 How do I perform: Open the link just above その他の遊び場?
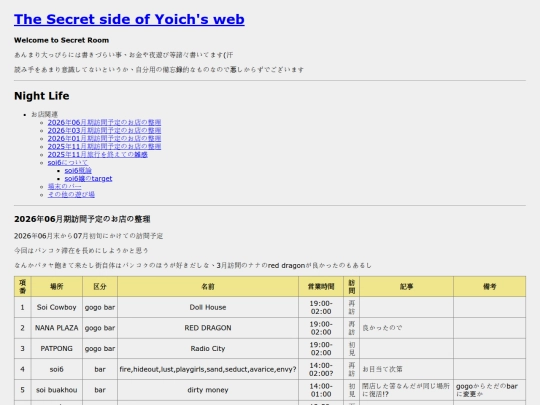(64, 187)
